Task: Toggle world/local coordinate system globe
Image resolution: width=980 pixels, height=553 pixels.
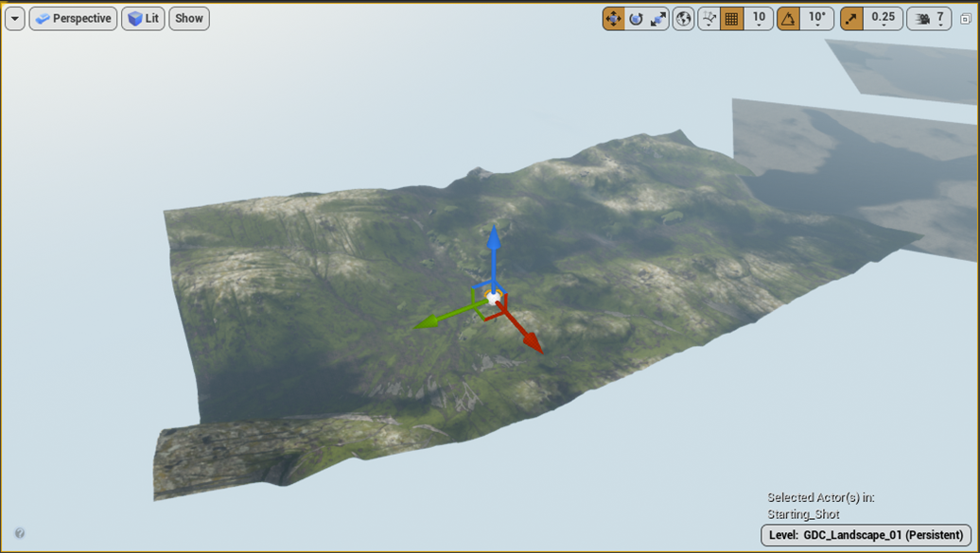Action: coord(684,19)
